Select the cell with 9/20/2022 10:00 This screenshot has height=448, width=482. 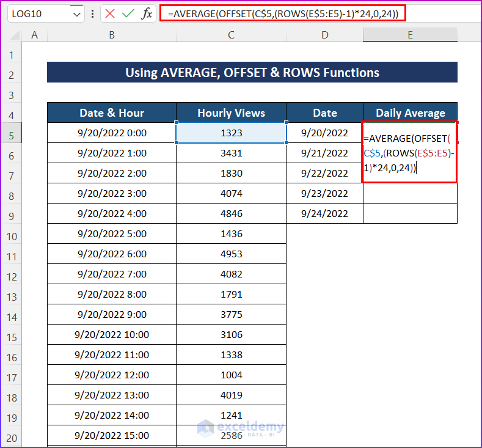pos(112,334)
